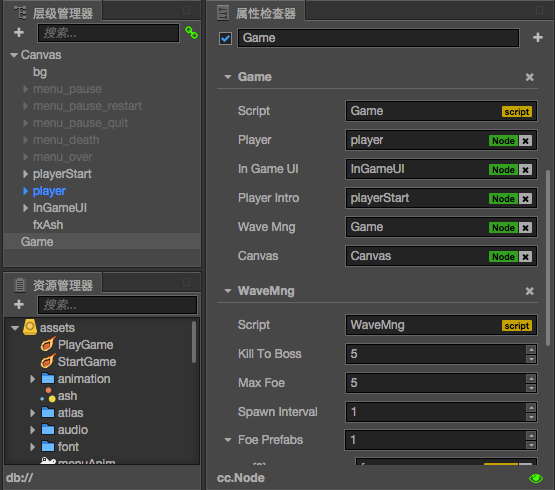The image size is (555, 490).
Task: Clear the Player node reference
Action: click(x=526, y=141)
